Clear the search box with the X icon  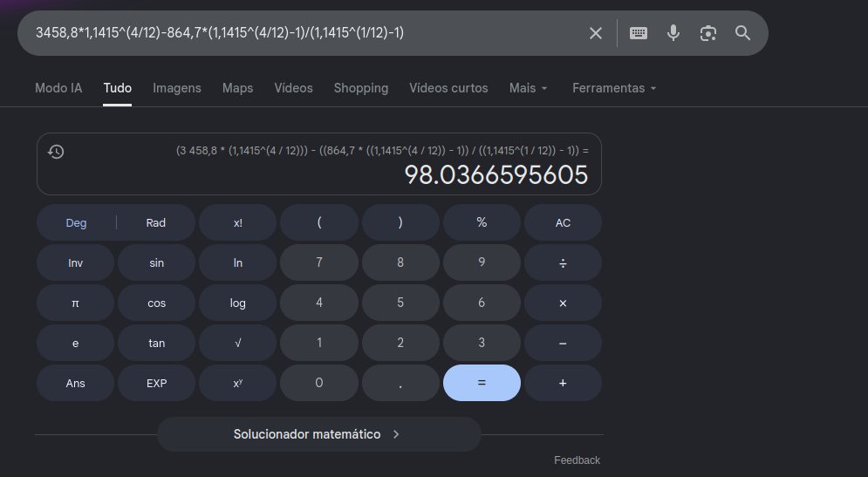(x=596, y=33)
